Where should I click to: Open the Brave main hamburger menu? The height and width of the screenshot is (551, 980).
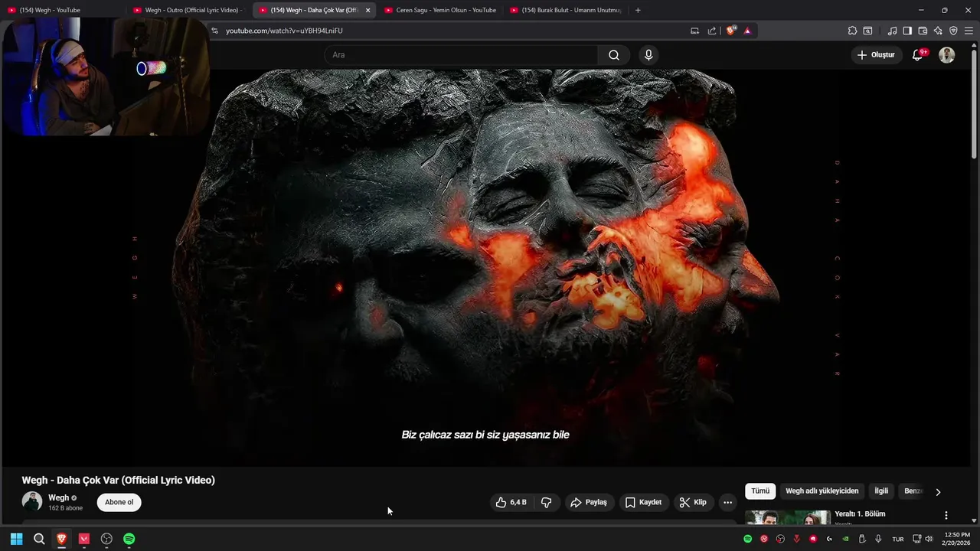tap(969, 31)
